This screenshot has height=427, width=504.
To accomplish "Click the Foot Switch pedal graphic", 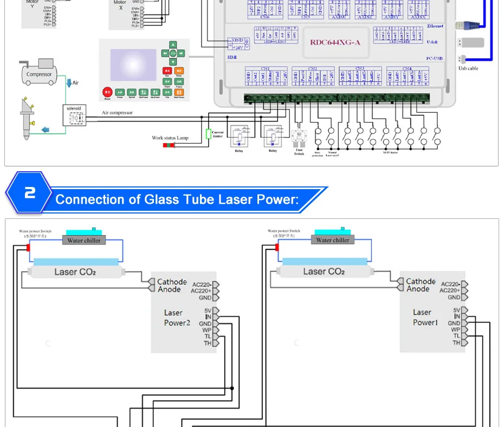I will tap(299, 138).
